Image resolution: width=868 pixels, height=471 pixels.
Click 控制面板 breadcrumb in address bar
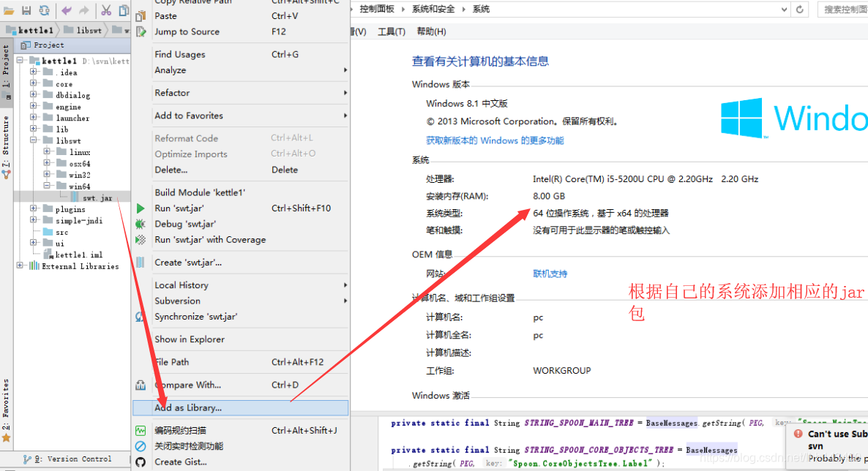point(377,10)
